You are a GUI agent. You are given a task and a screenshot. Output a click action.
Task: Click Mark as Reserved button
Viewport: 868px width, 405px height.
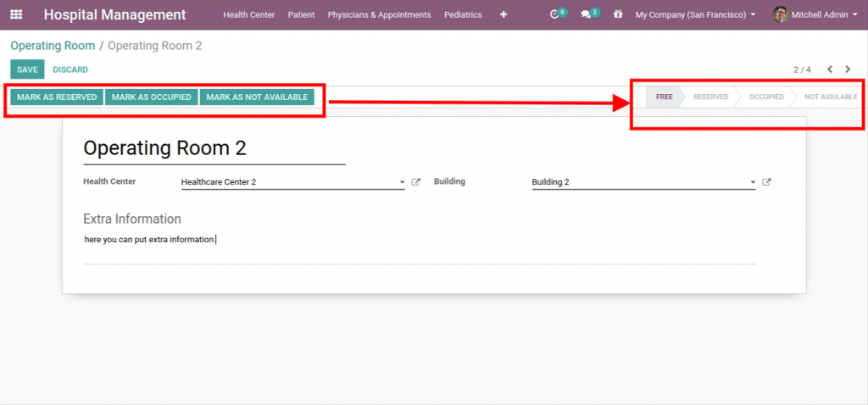click(x=57, y=97)
